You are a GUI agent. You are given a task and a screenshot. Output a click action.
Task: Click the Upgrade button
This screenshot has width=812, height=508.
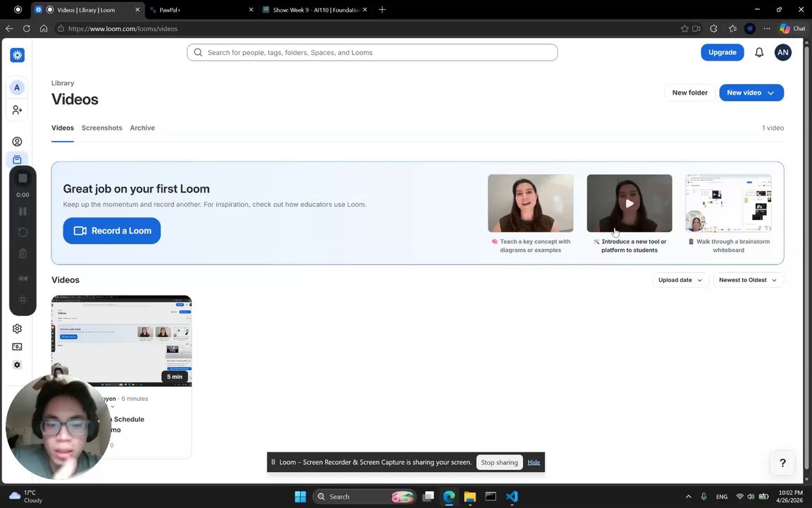(722, 52)
